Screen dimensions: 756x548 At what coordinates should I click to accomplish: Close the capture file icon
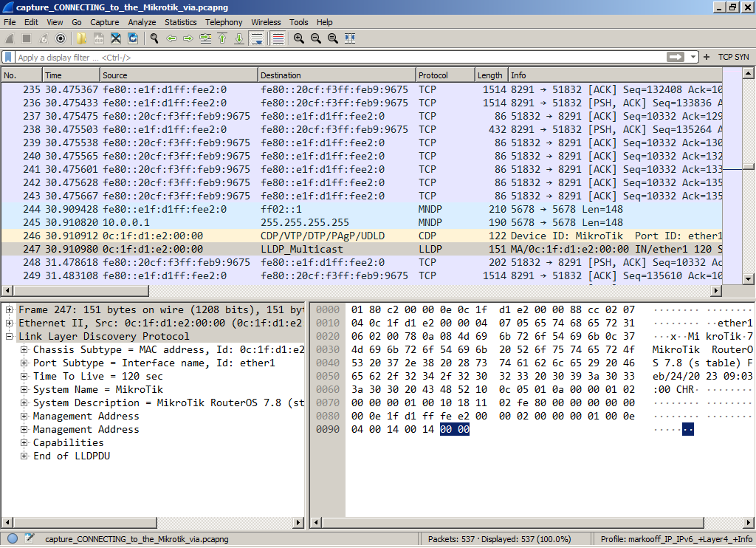click(116, 38)
